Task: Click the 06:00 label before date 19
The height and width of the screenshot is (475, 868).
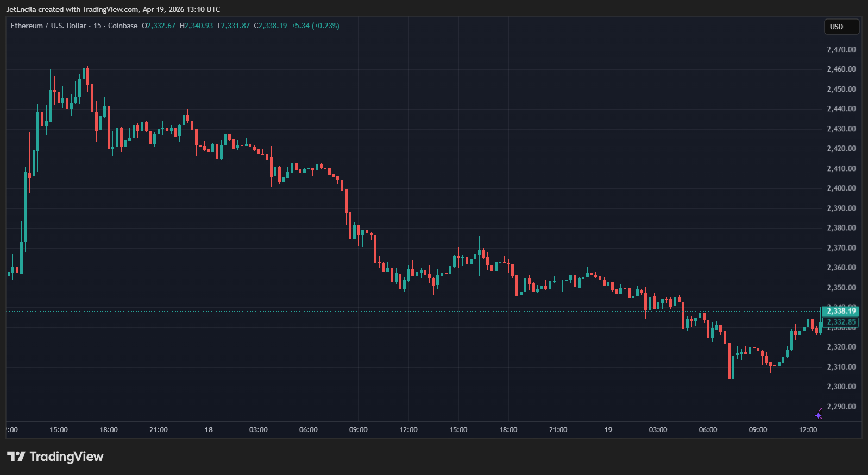Action: 308,429
